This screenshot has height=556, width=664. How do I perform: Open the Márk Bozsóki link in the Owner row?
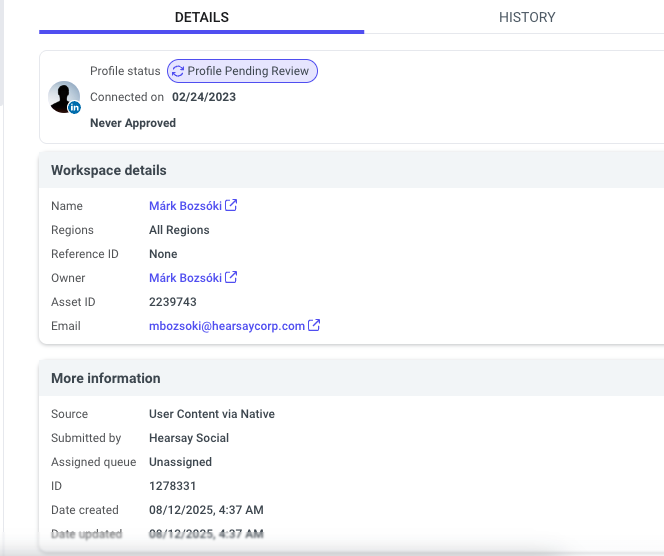point(185,278)
